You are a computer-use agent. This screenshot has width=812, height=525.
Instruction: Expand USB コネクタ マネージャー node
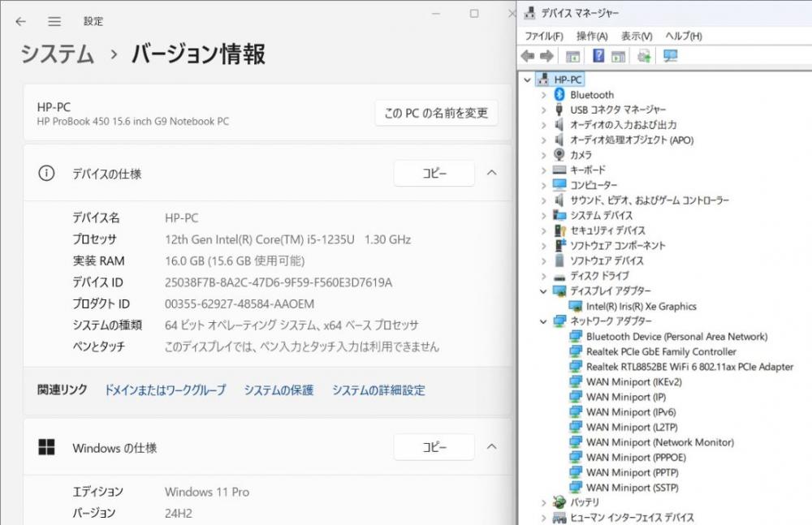point(543,110)
